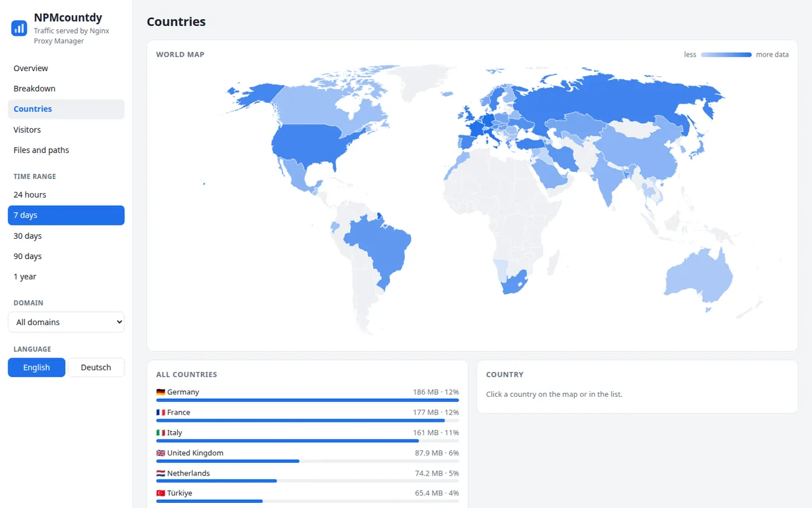Screen dimensions: 812x508
Task: Open Files and paths page
Action: (x=66, y=150)
